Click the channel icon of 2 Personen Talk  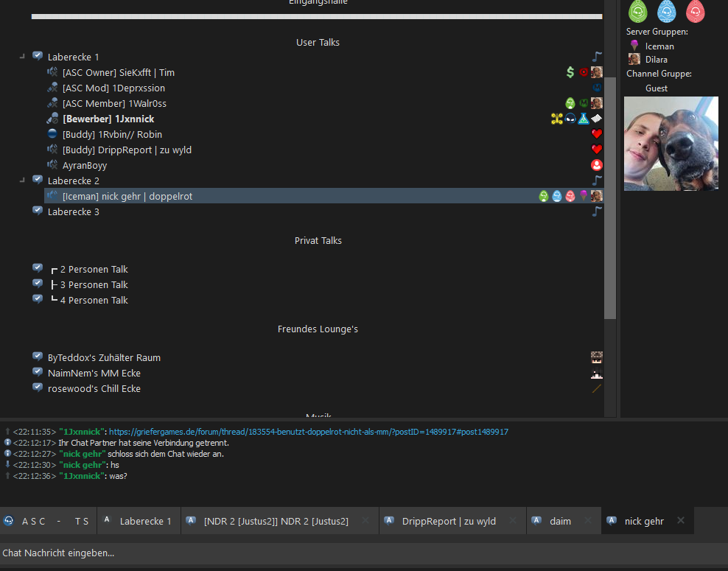click(x=38, y=268)
